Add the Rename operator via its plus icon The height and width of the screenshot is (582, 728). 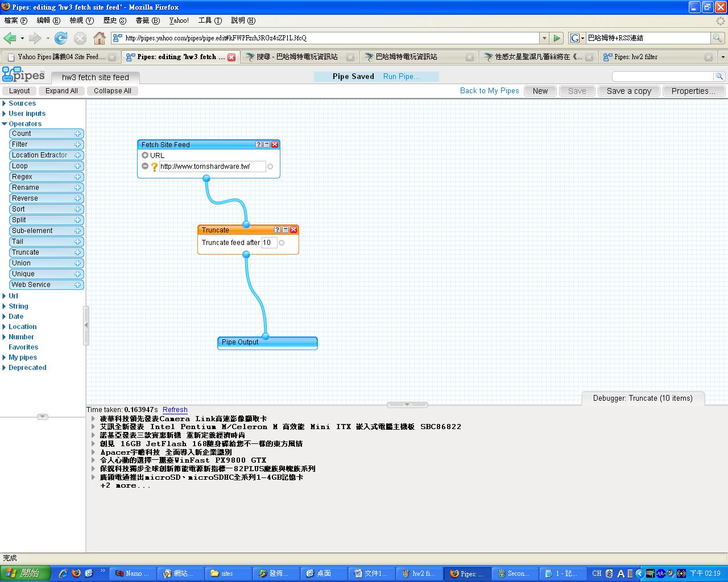[x=77, y=188]
